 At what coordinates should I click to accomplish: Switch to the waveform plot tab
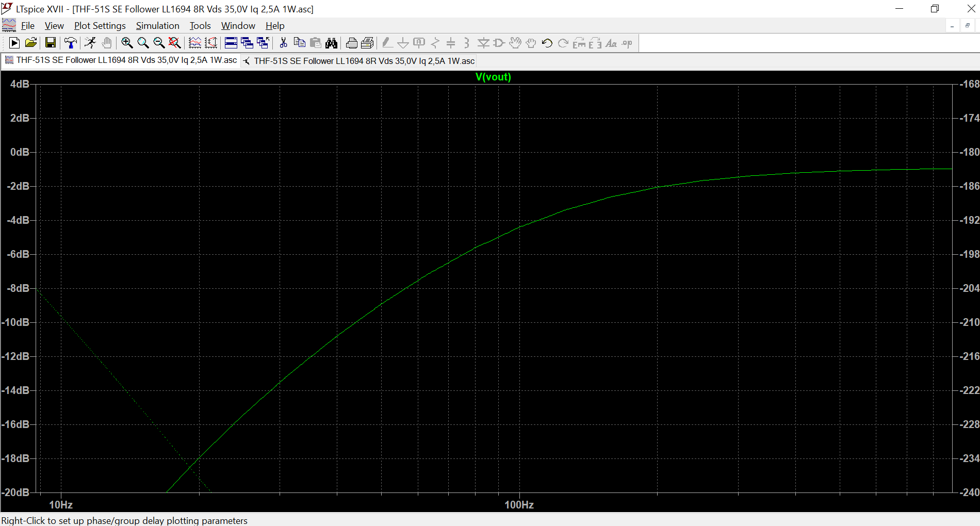[121, 60]
